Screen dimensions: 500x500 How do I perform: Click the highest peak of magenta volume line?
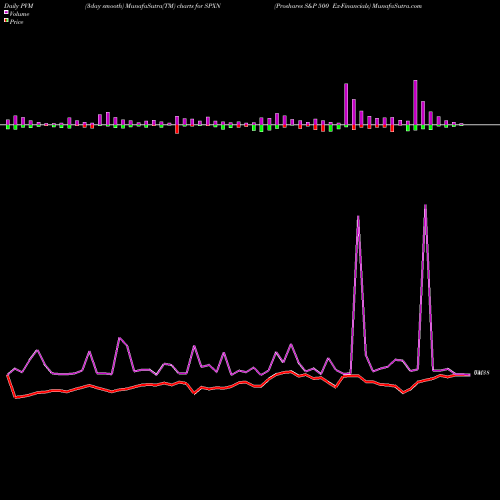point(425,206)
